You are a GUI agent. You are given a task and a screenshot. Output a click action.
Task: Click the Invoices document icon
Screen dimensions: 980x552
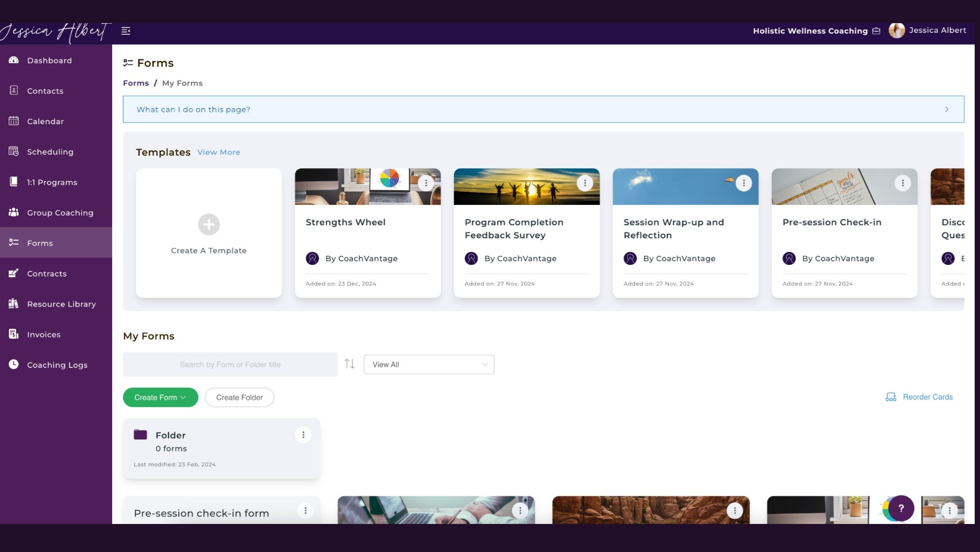point(14,334)
